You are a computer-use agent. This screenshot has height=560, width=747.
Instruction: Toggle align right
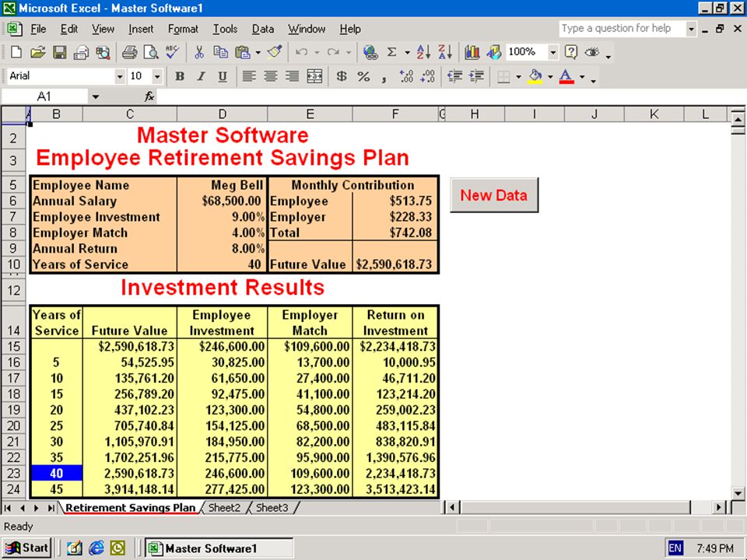292,76
